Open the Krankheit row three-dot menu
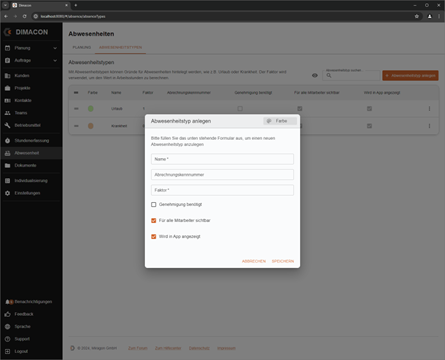 point(429,126)
